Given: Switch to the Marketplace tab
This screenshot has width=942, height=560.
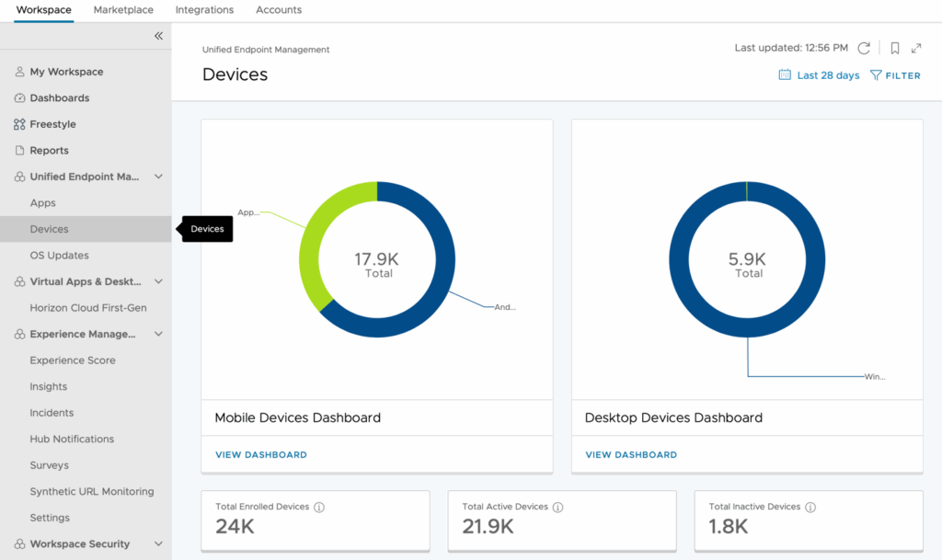Looking at the screenshot, I should tap(123, 10).
